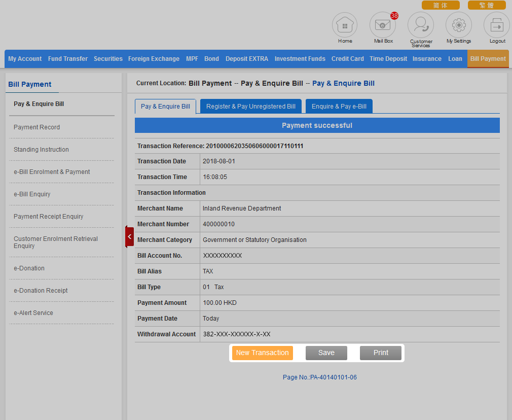Screen dimensions: 512x420
Task: Print the payment confirmation
Action: tap(381, 353)
